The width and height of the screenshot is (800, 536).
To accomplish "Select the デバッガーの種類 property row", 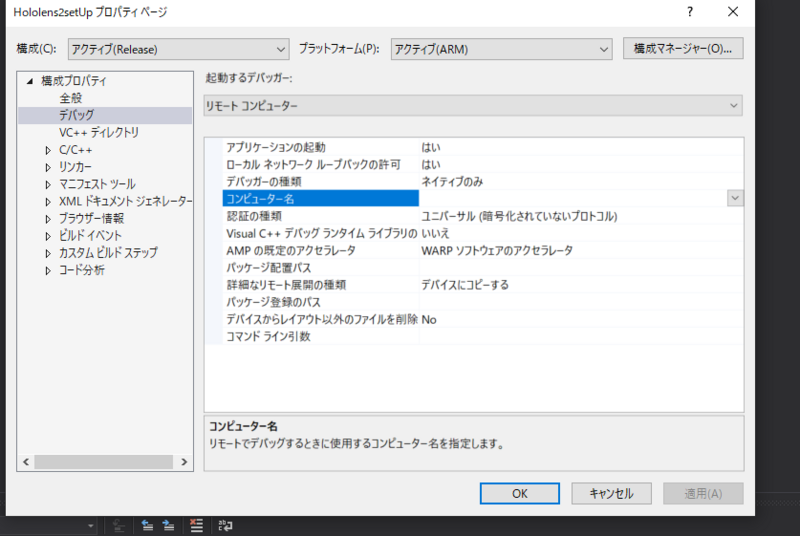I will click(483, 182).
